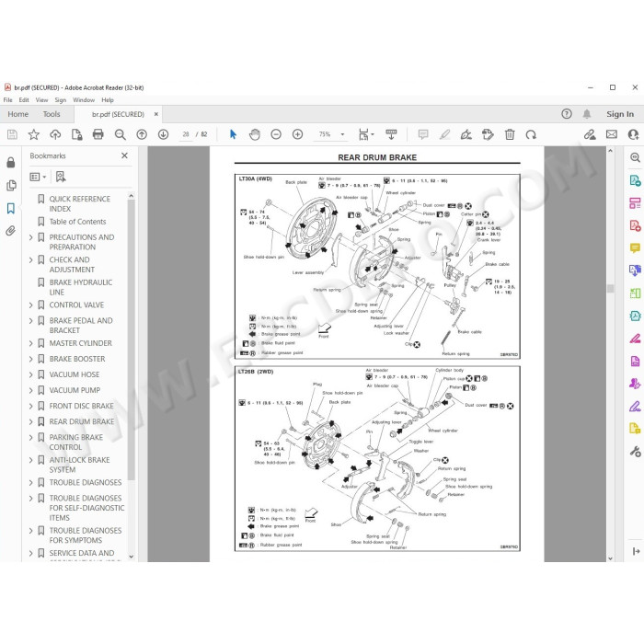The image size is (644, 644).
Task: Open the help question mark icon
Action: (x=567, y=114)
